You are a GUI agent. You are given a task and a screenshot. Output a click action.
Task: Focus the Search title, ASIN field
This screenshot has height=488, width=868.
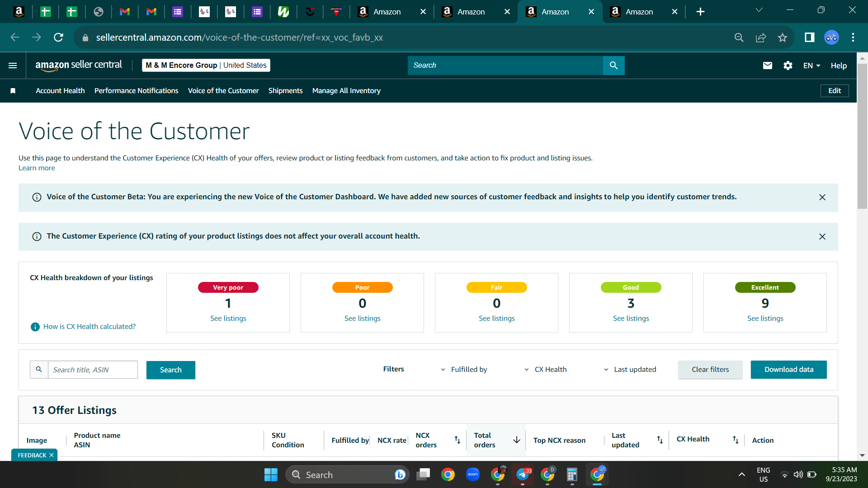93,370
